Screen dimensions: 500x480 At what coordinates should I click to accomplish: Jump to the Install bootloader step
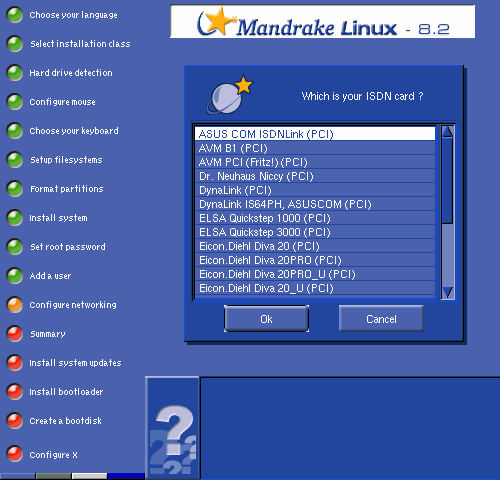[x=66, y=392]
